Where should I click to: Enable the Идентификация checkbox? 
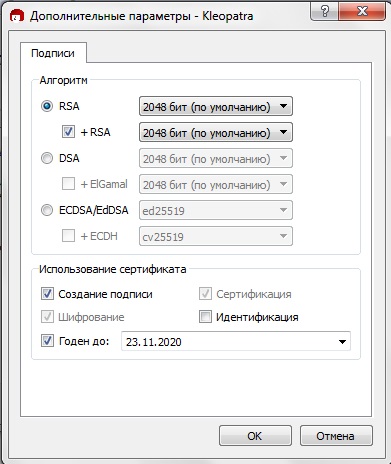click(205, 317)
